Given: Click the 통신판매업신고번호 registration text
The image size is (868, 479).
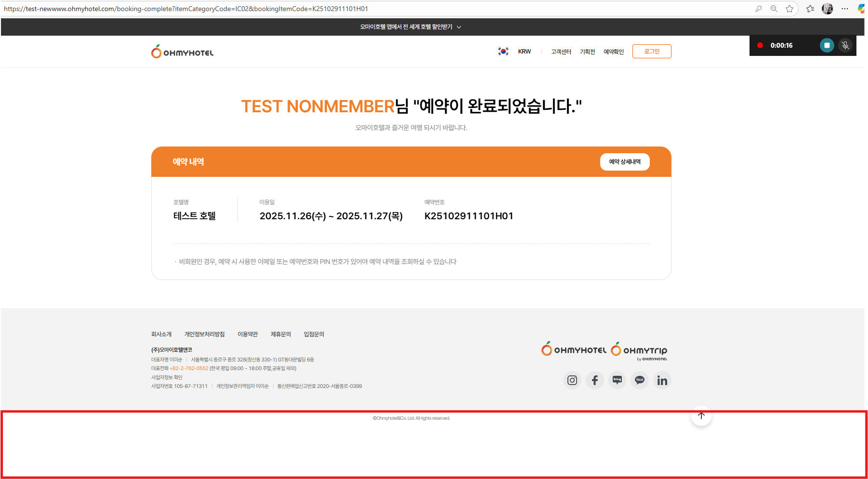Looking at the screenshot, I should pos(319,386).
